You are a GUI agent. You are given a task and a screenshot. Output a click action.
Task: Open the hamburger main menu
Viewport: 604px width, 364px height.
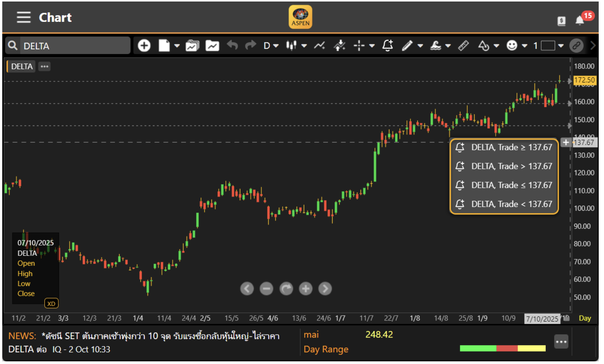pyautogui.click(x=23, y=17)
